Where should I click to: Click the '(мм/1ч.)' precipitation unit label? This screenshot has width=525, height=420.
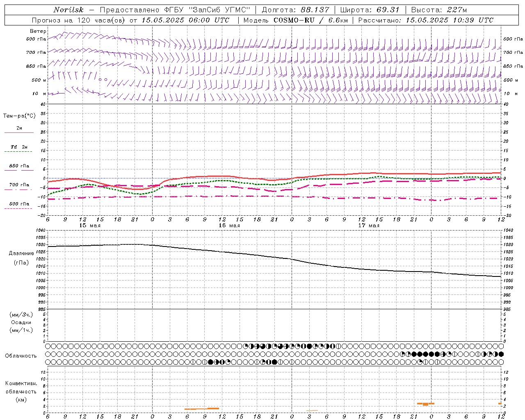21,330
